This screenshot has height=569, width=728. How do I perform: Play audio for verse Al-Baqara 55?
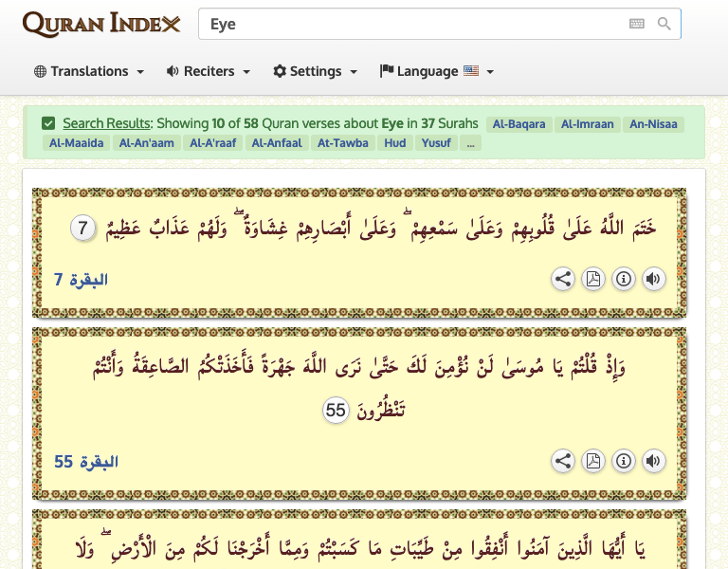653,461
